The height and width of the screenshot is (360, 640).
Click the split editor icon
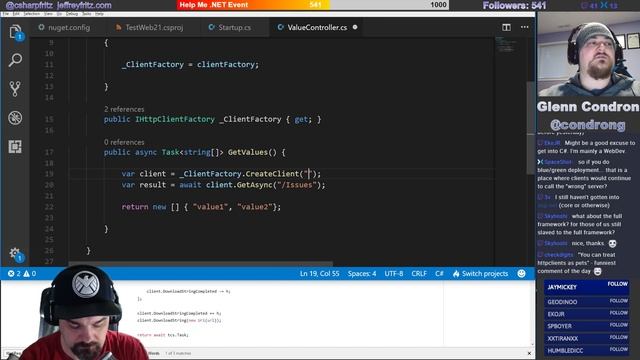coord(506,27)
